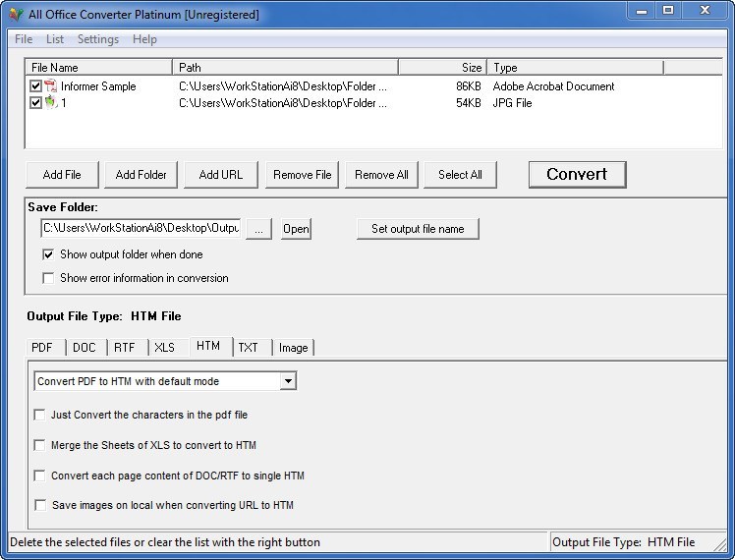
Task: Enable Save images on local when converting URL
Action: pos(41,505)
